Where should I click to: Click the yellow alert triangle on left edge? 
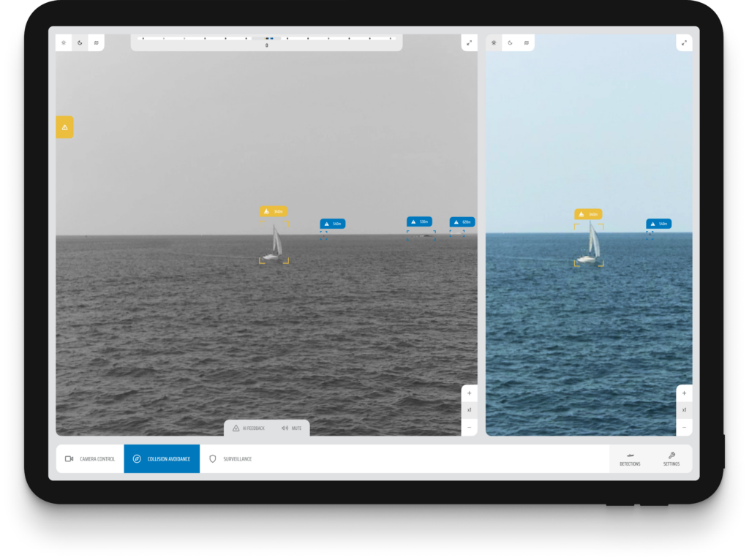coord(64,126)
